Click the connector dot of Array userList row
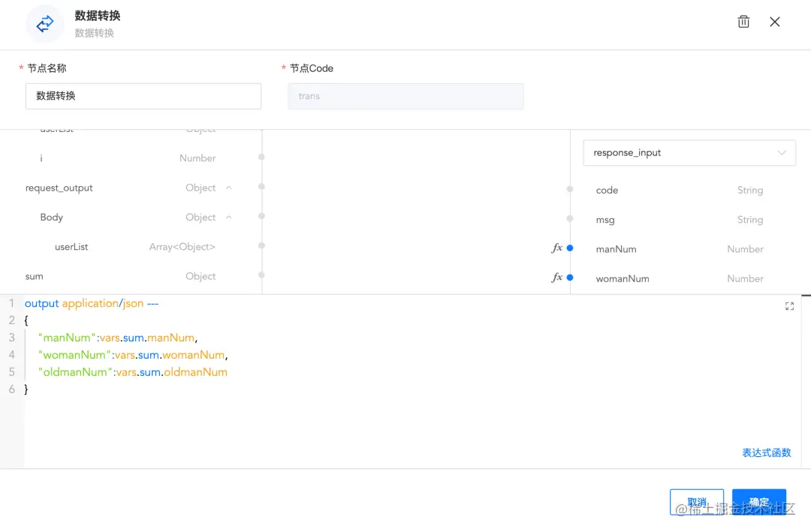 click(262, 245)
